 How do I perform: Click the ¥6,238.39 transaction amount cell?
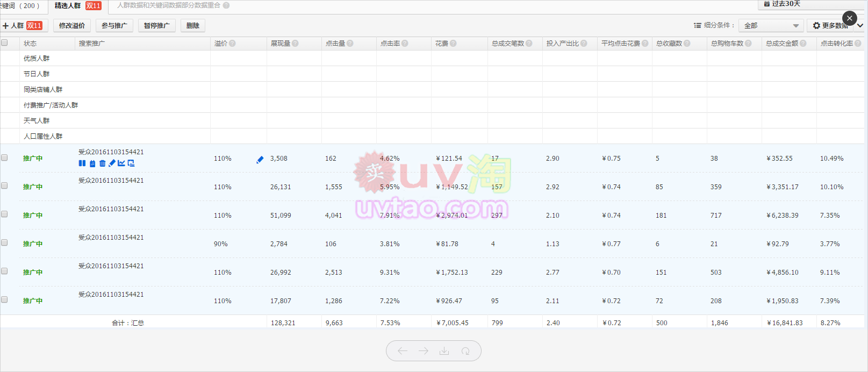pos(783,216)
